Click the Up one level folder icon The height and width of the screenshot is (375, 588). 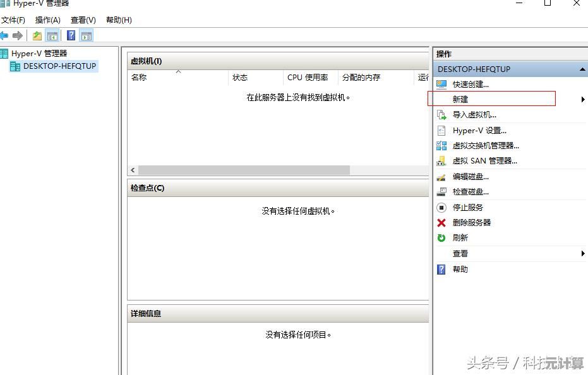(x=37, y=35)
